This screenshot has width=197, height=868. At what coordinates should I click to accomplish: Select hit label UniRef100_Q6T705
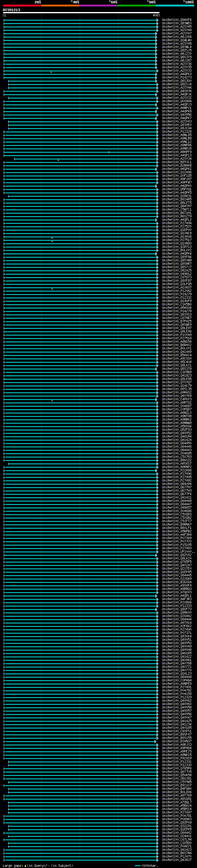coord(177,772)
